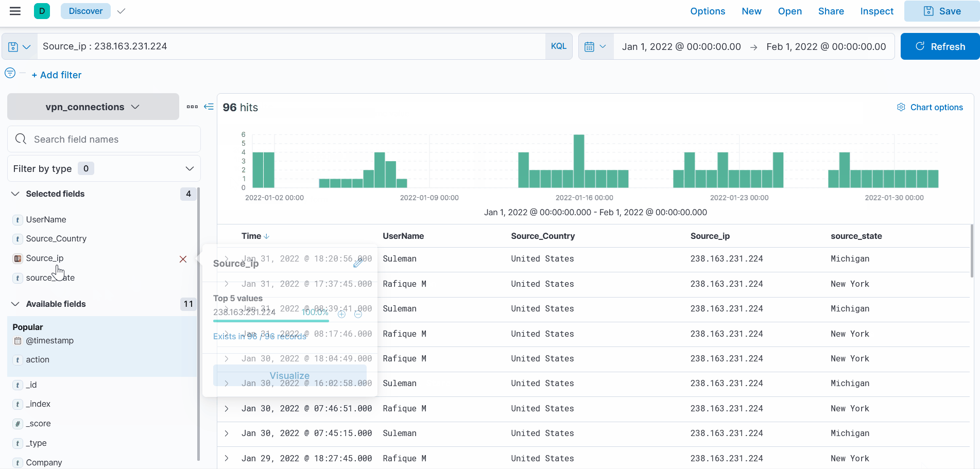
Task: Open saved query menu icon
Action: click(20, 47)
